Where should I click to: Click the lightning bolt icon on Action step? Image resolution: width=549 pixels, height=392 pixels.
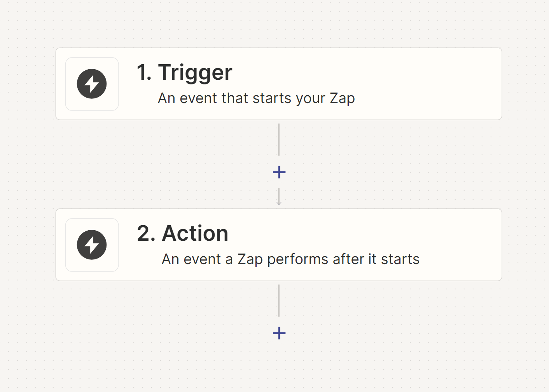coord(92,245)
